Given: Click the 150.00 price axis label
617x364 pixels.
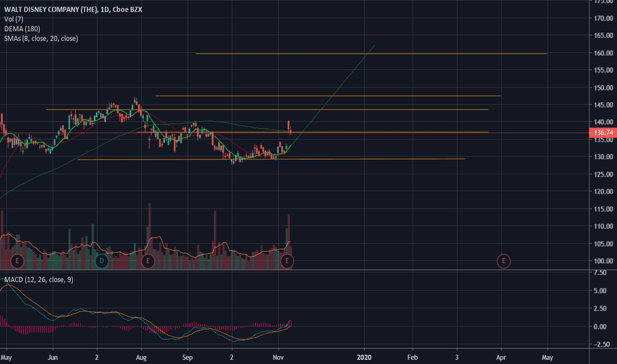Looking at the screenshot, I should click(604, 87).
